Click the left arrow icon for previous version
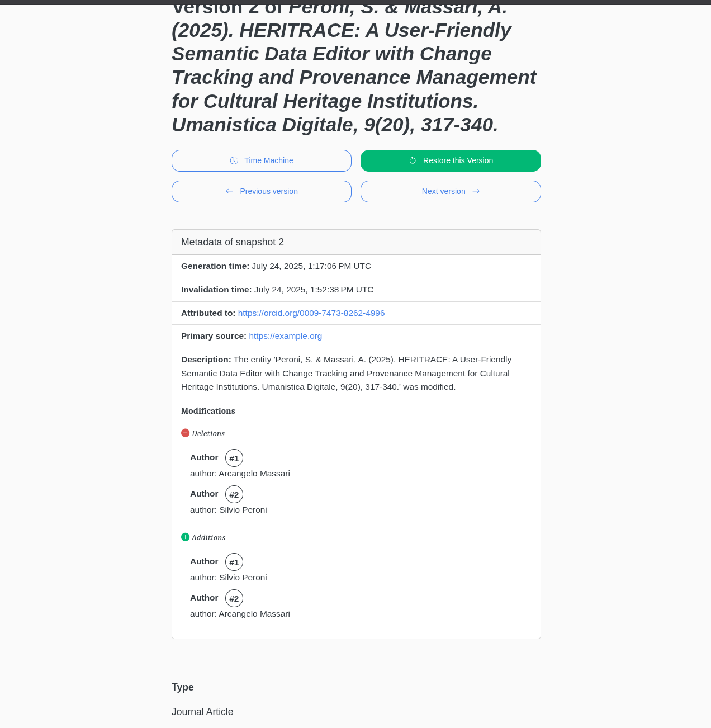 pyautogui.click(x=229, y=191)
